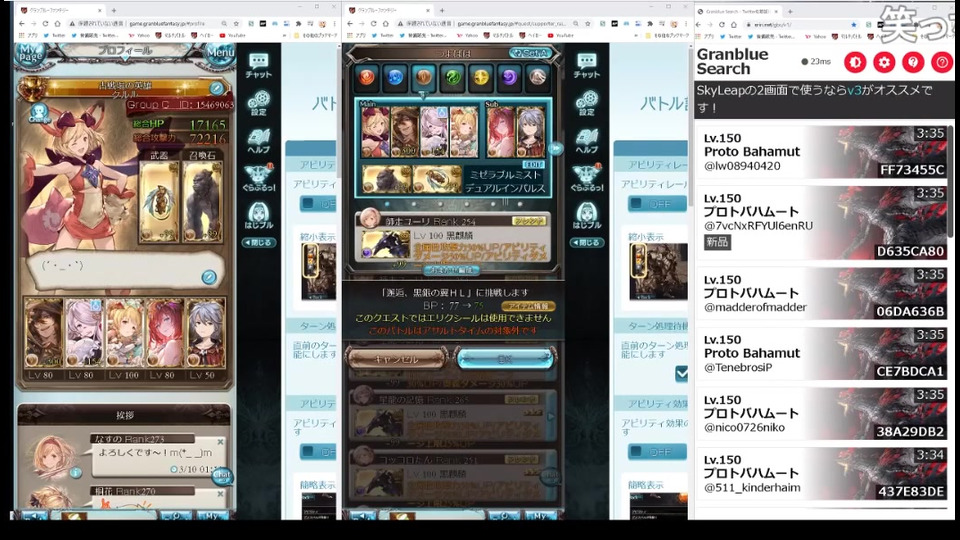
Task: Copy raid ID 437E83DE by 511_kinderhaim
Action: pos(822,473)
